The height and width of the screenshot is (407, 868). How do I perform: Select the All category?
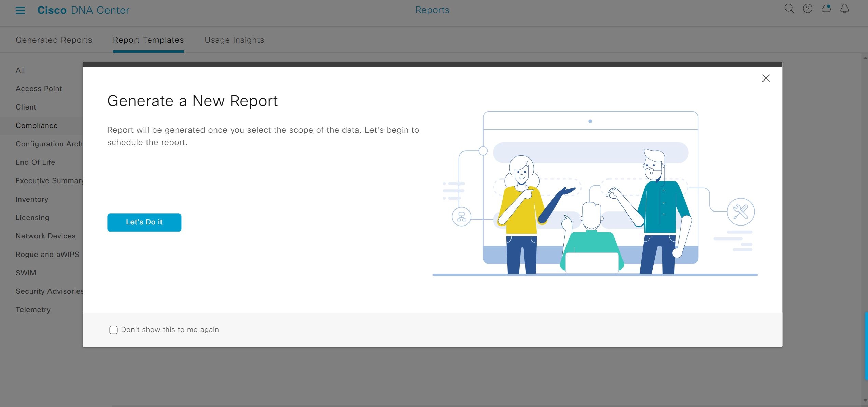pyautogui.click(x=20, y=70)
